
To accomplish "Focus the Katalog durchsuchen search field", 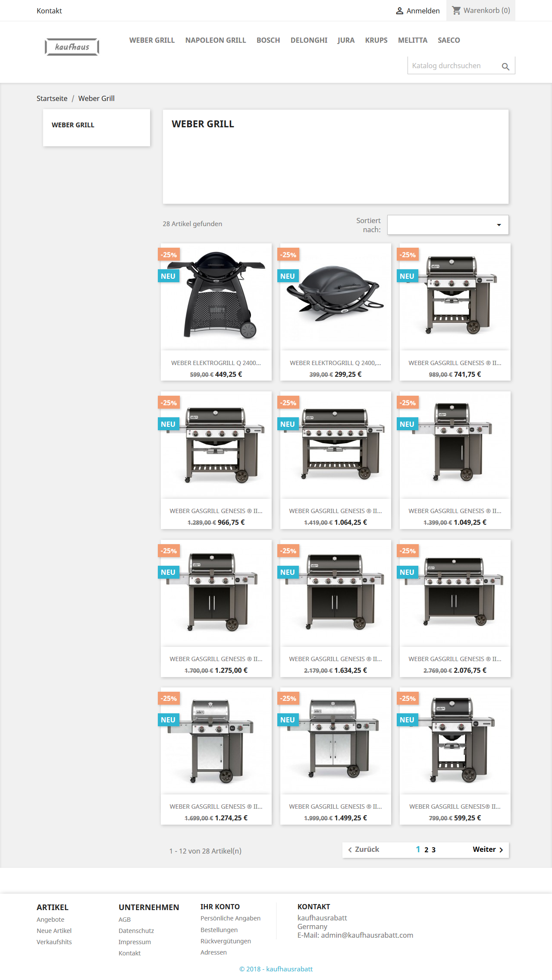I will 455,66.
